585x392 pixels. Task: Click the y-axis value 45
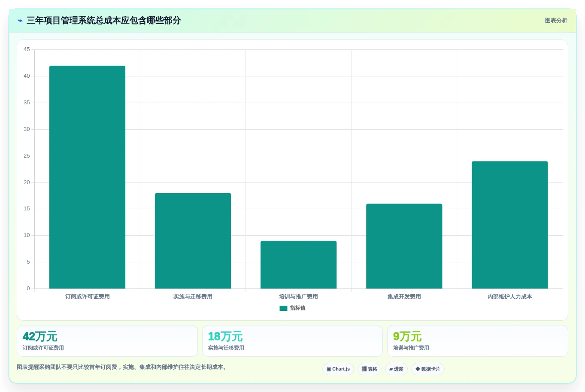[x=27, y=49]
